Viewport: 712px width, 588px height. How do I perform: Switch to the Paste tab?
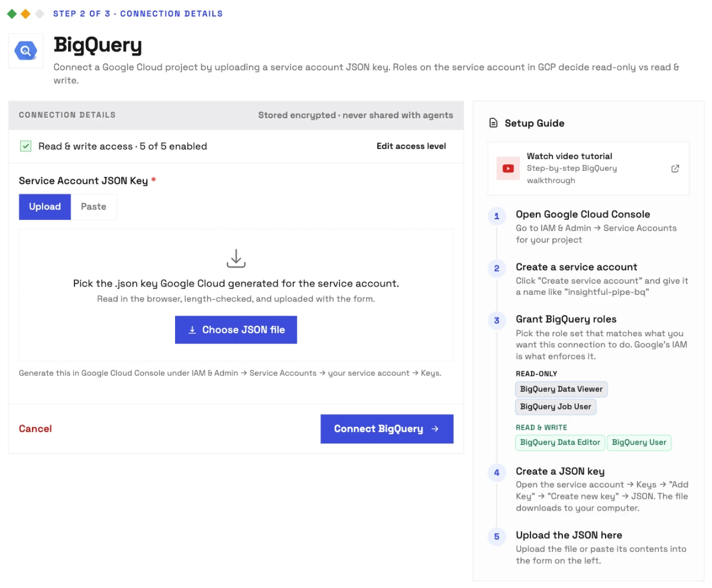(x=93, y=207)
